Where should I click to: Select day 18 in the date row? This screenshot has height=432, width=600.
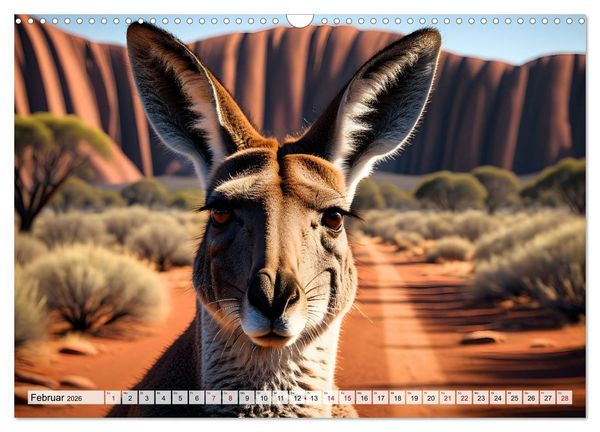point(398,398)
